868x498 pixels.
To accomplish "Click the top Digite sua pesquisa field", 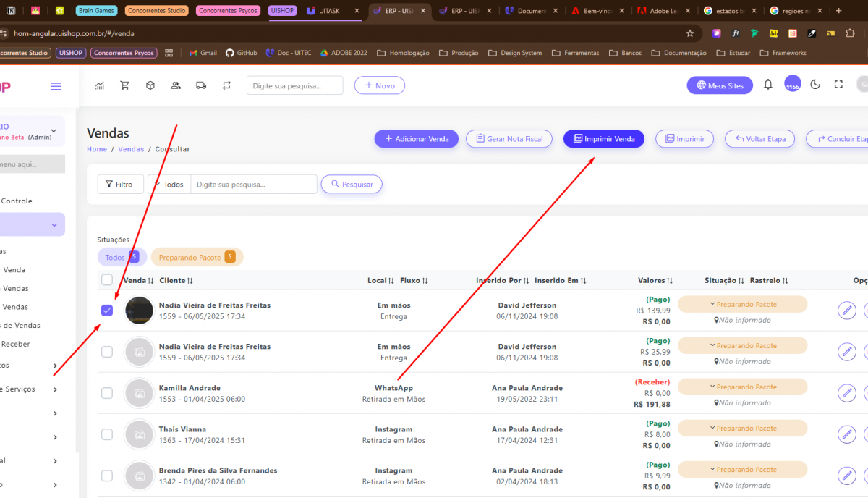I will pos(294,85).
